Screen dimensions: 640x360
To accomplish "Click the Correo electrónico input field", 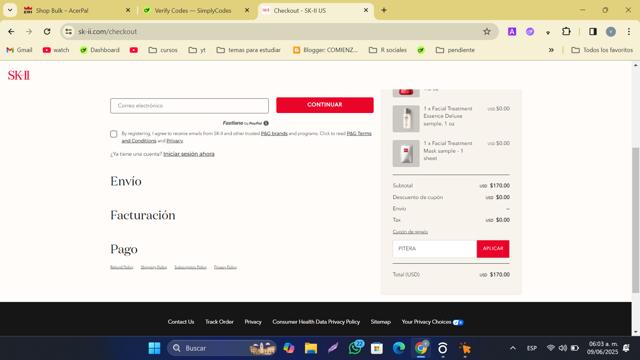I will 189,106.
